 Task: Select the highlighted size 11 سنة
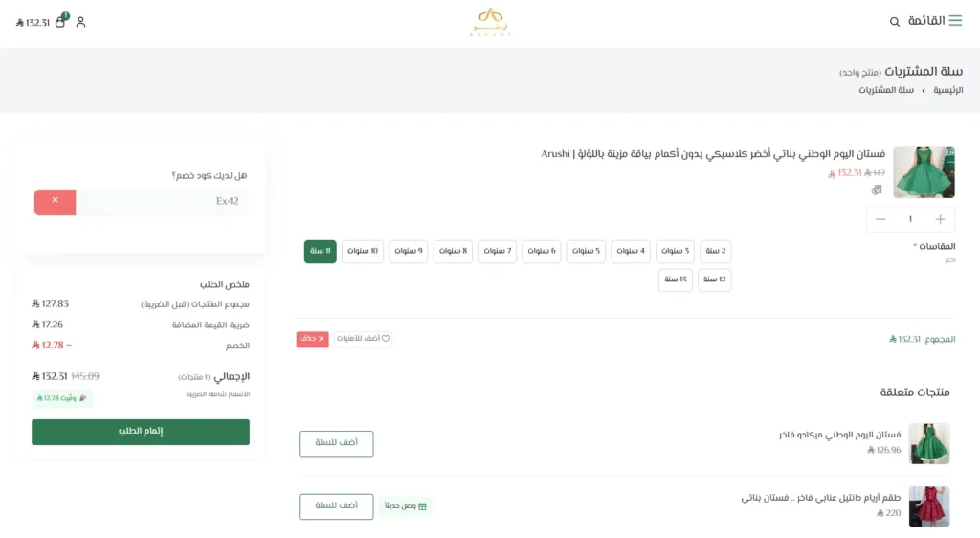[x=320, y=251]
